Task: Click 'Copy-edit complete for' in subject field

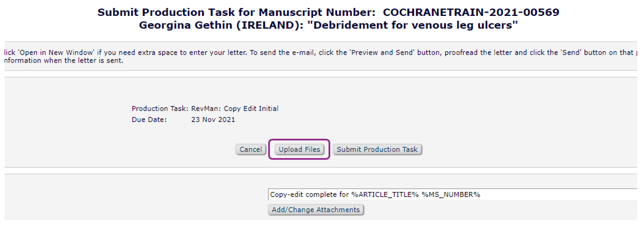Action: click(309, 194)
